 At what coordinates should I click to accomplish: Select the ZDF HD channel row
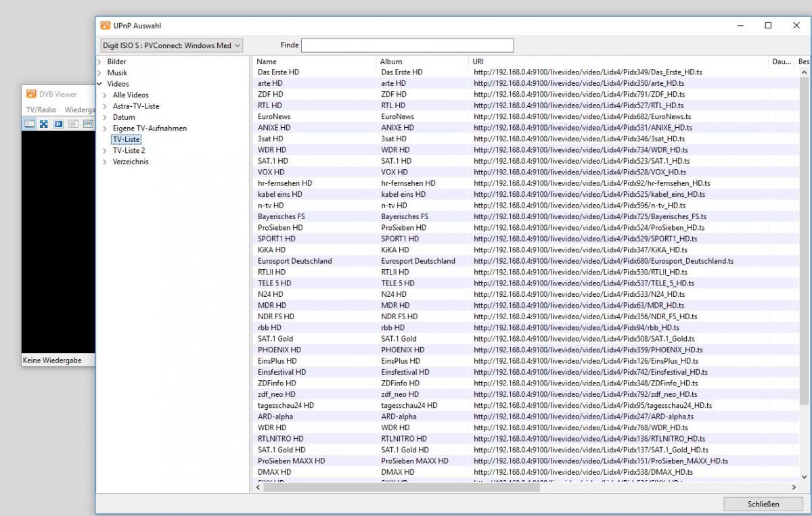(271, 95)
